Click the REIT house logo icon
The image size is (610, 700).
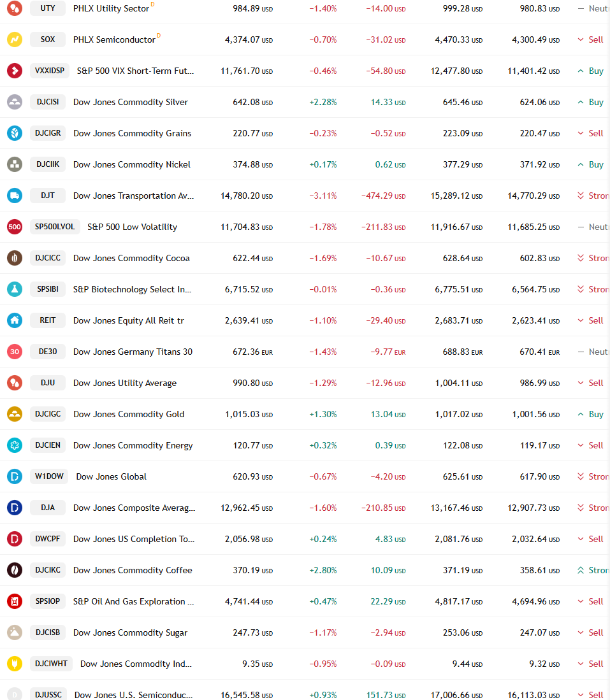coord(15,320)
